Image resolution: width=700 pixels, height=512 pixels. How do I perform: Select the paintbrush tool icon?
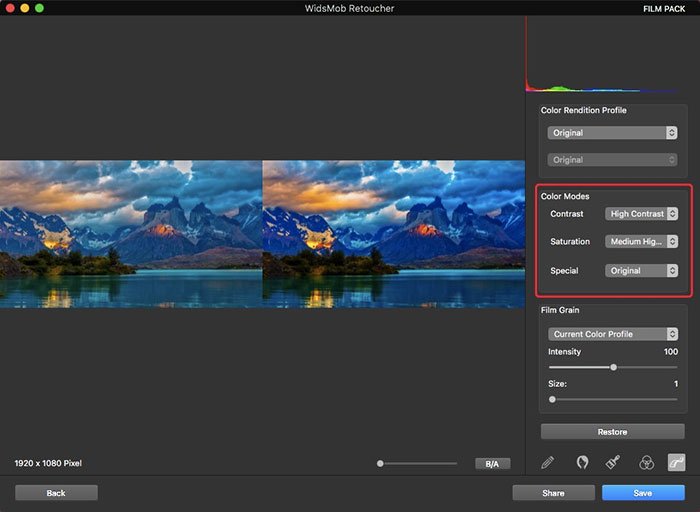coord(613,462)
